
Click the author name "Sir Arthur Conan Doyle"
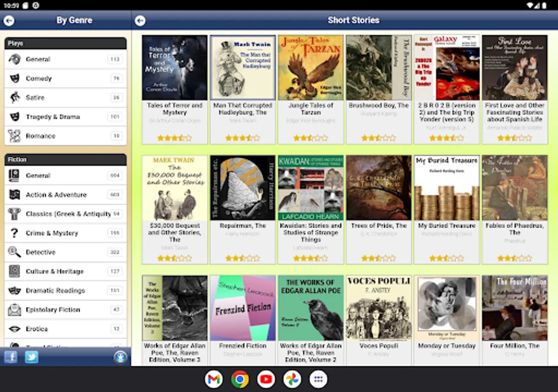[175, 121]
